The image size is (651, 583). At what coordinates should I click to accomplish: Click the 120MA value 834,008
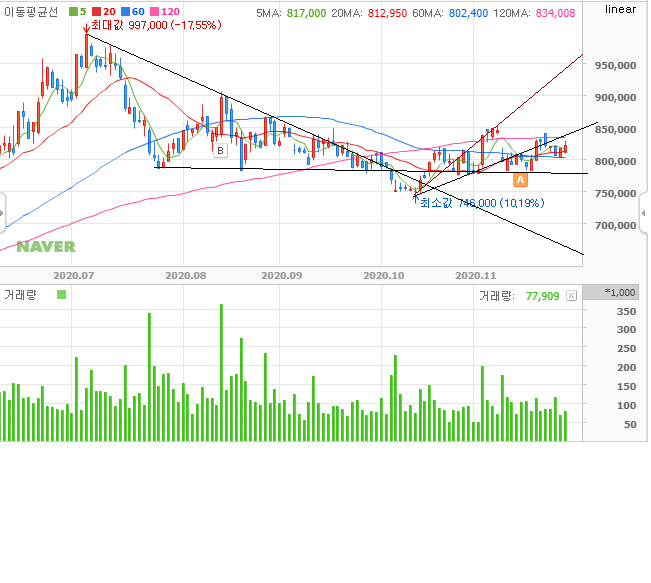click(x=556, y=13)
